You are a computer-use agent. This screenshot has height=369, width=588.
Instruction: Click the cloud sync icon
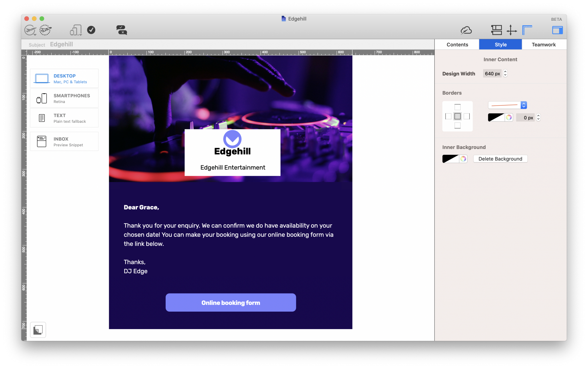click(x=466, y=30)
